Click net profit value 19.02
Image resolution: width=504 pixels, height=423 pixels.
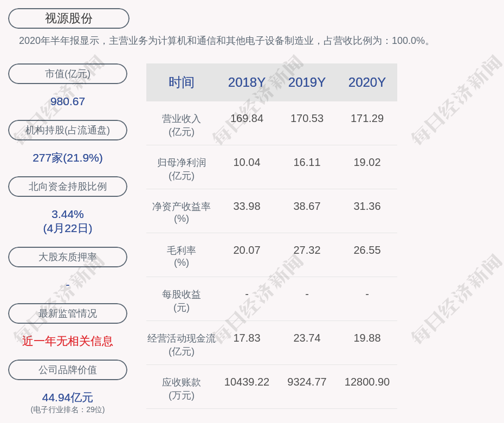coord(367,163)
